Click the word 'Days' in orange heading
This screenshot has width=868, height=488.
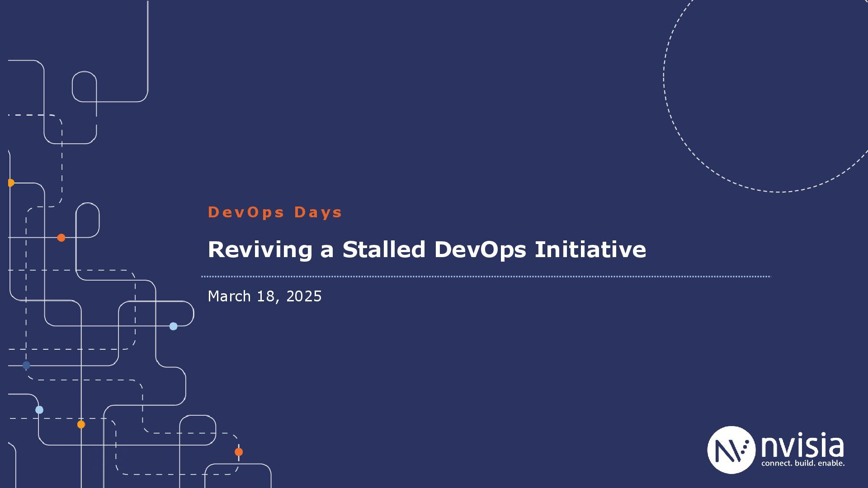click(318, 212)
